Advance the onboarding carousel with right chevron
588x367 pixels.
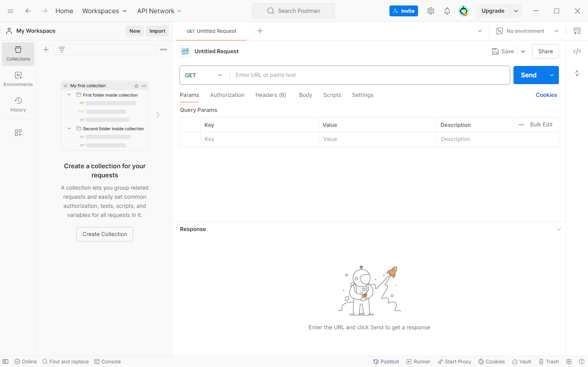(158, 115)
